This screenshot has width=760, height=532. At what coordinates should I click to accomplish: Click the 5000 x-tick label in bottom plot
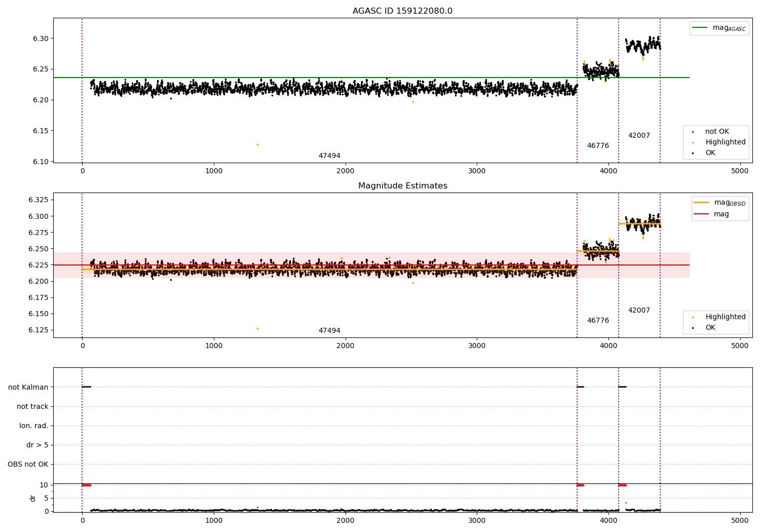(x=740, y=520)
